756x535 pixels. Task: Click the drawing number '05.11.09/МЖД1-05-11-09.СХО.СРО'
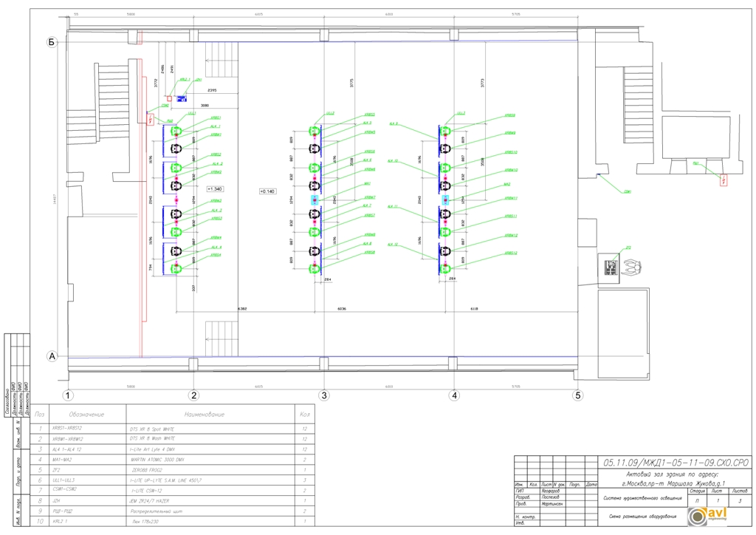(676, 463)
